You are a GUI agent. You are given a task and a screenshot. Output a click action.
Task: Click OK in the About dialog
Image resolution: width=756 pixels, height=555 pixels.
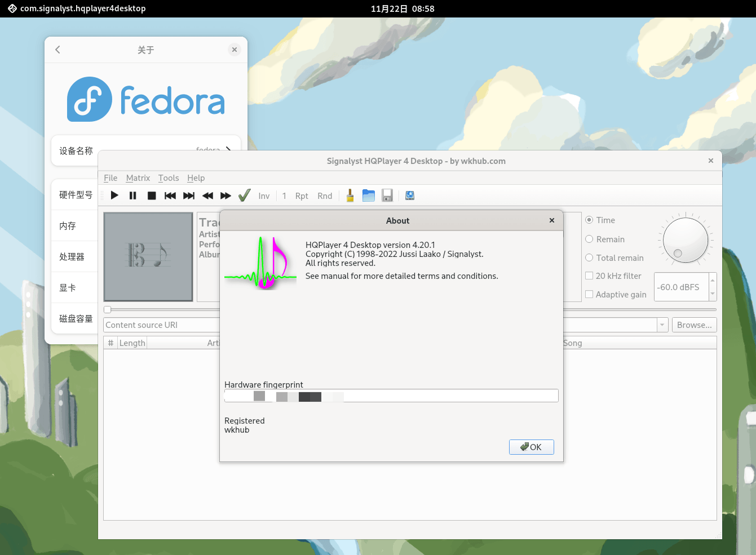coord(531,447)
